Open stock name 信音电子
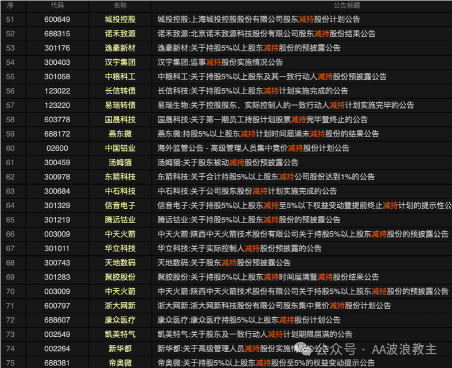Viewport: 452px width, 368px height. click(x=120, y=205)
